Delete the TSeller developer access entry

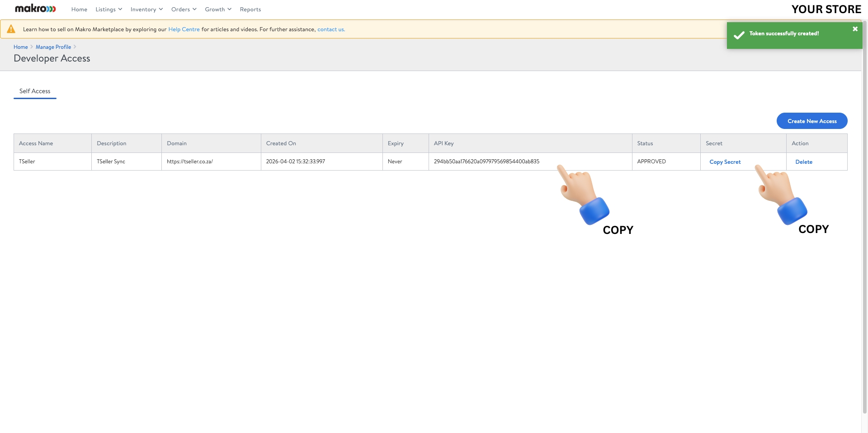[804, 162]
